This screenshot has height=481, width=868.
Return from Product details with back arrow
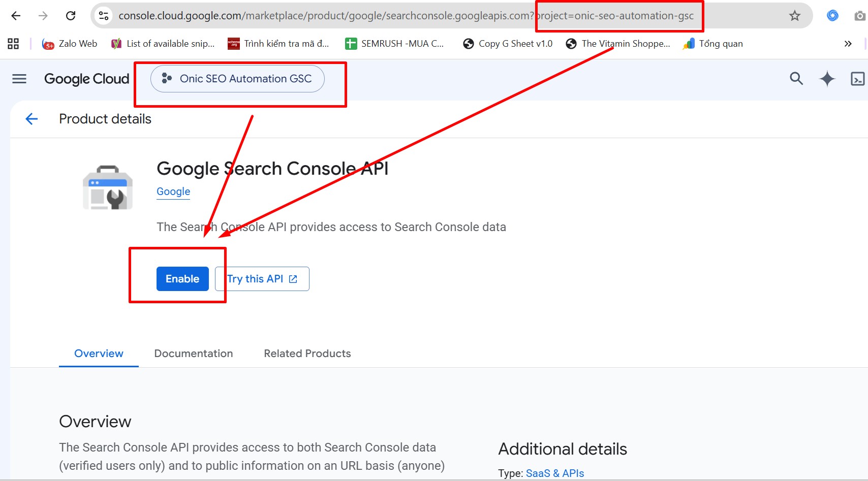point(32,119)
